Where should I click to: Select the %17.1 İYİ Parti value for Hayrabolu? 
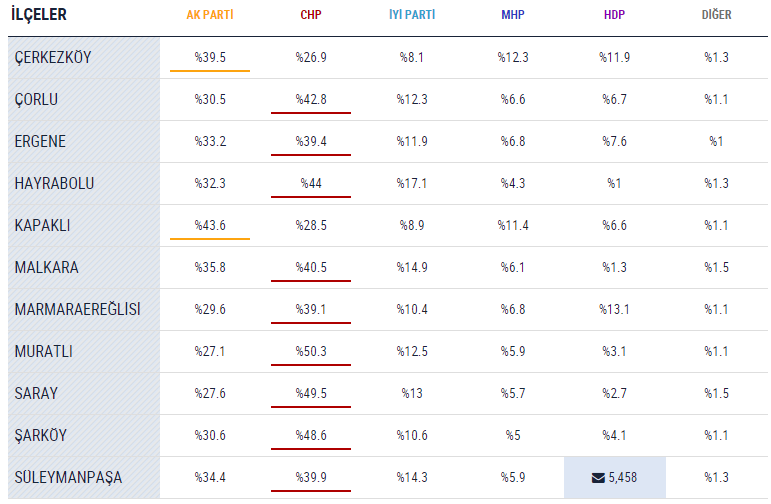click(412, 184)
